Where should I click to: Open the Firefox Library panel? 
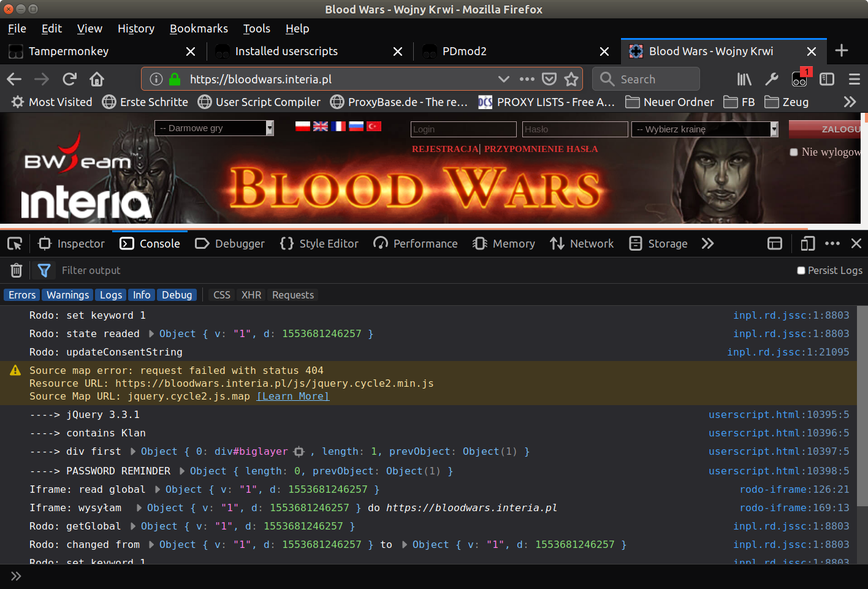(744, 78)
